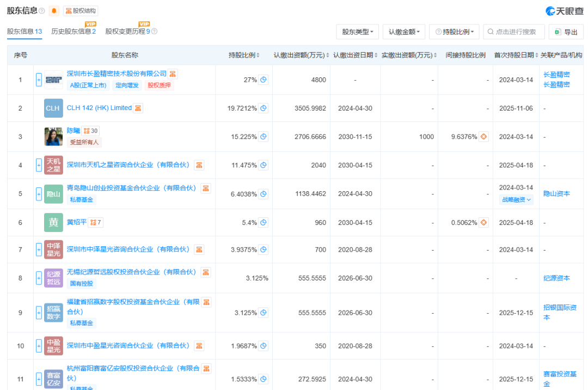
Task: Expand row 4 深圳市天机之星 plus toggle
Action: 39,165
